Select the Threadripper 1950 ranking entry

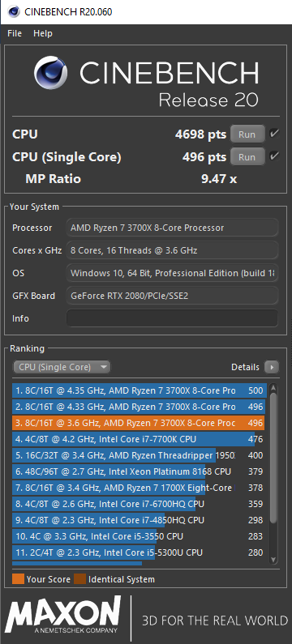tap(140, 455)
